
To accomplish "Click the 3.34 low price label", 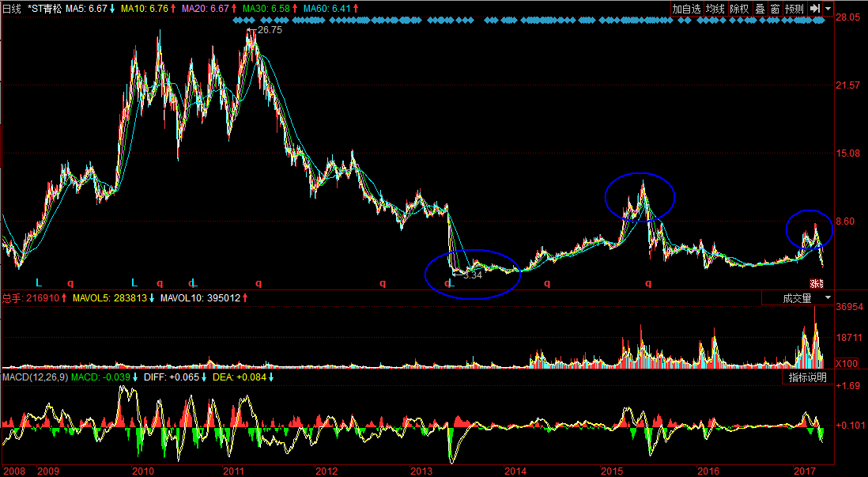I will [472, 274].
